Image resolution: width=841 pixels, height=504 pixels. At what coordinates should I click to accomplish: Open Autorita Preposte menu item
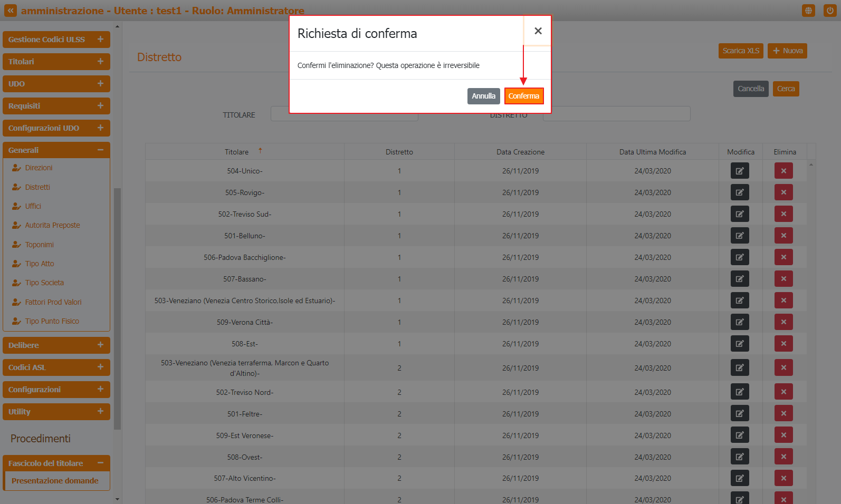52,225
